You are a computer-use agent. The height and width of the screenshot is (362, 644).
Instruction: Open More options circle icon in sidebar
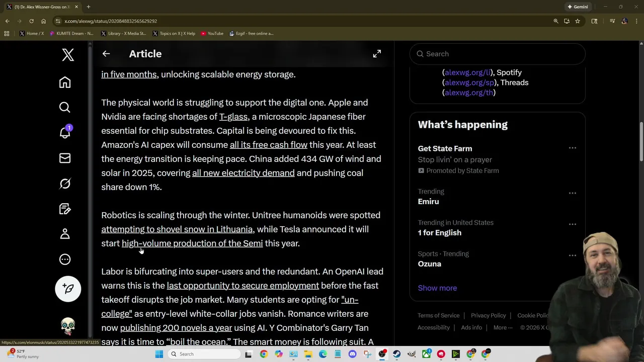pos(65,259)
